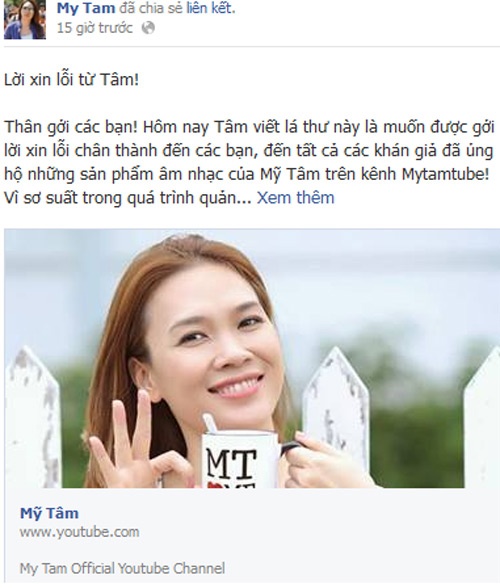Click the headline 'Lời xin lỗi từ Tâm!'
500x588 pixels.
[x=71, y=80]
